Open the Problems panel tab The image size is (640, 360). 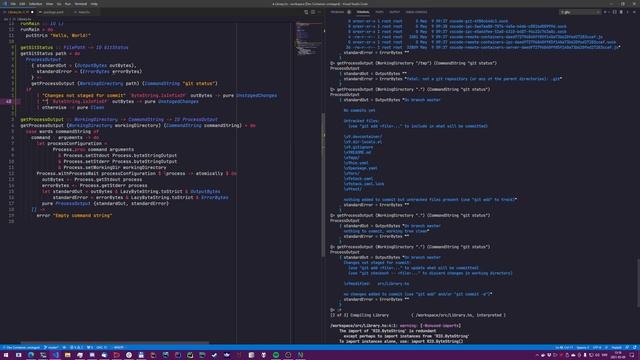337,12
